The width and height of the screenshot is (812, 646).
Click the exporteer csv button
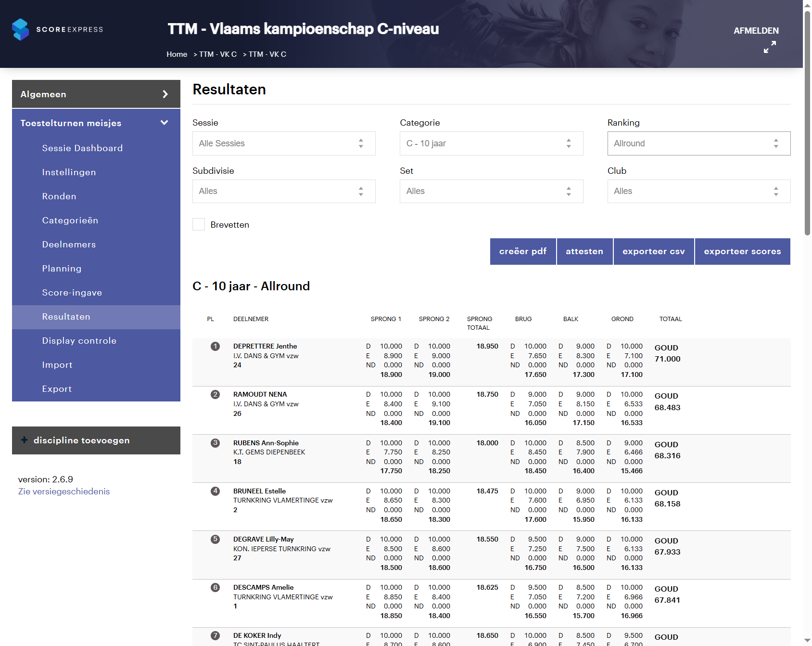point(653,251)
